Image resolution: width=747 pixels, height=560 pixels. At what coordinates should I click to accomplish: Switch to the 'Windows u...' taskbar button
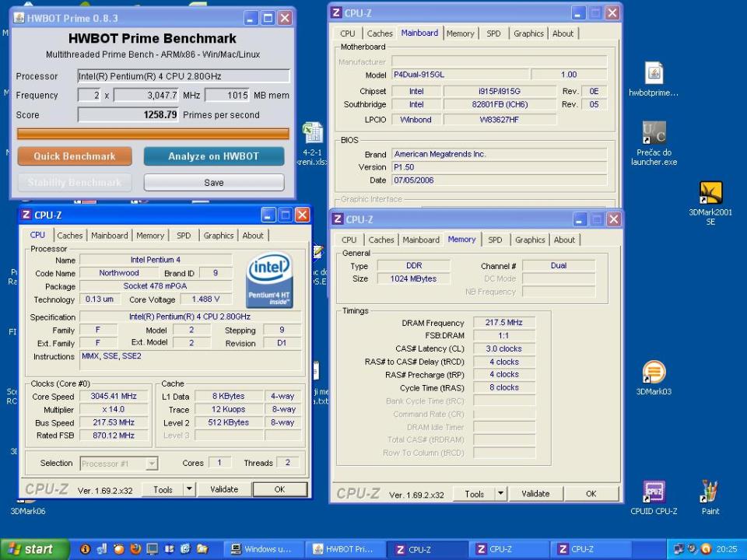point(263,549)
